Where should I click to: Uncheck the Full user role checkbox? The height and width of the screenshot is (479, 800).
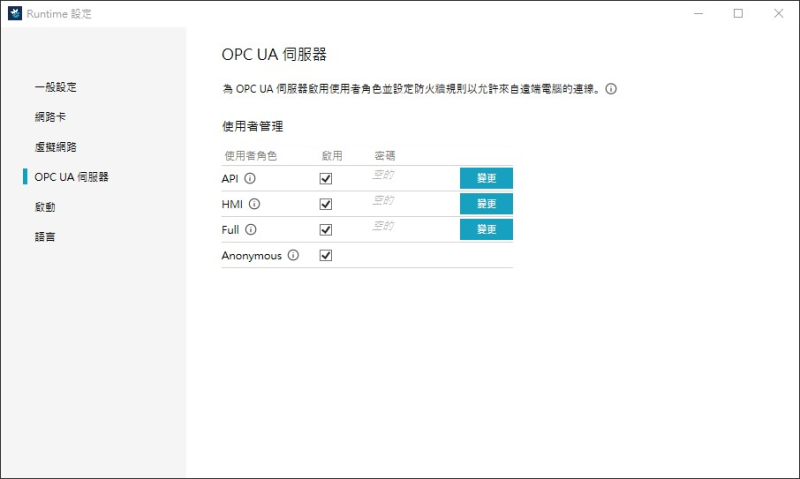(x=326, y=230)
